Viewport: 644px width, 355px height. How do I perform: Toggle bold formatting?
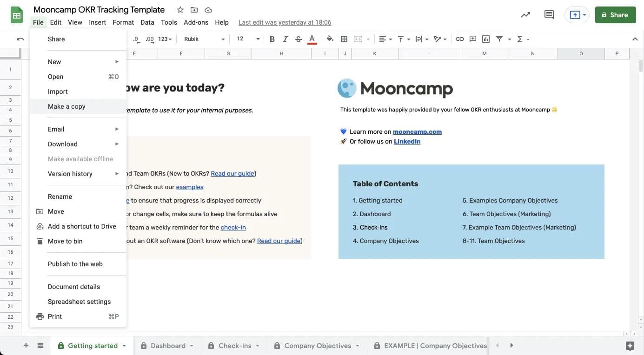272,39
